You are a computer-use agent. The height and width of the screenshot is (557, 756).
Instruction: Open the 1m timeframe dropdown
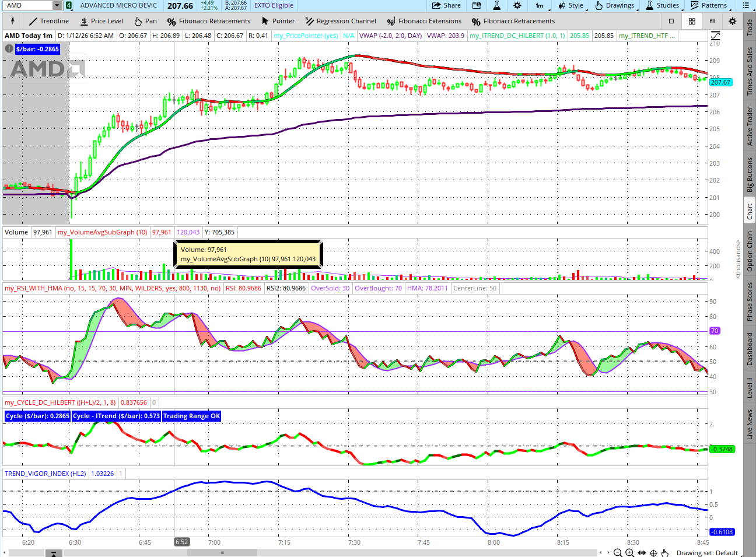[x=540, y=5]
